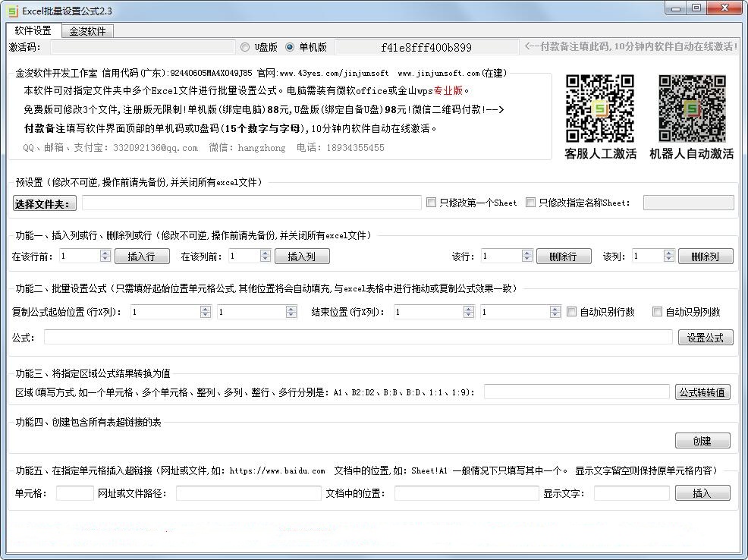Click the 区域 range input field

(577, 392)
